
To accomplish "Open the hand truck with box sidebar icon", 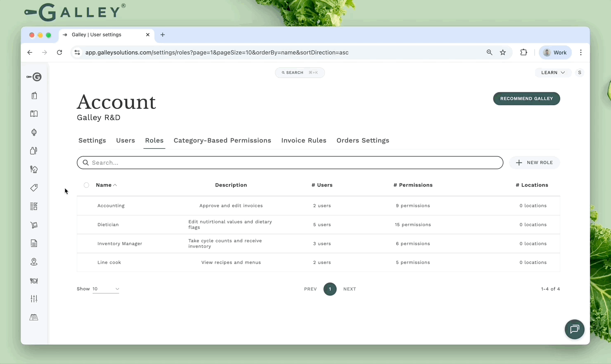I will (x=34, y=225).
